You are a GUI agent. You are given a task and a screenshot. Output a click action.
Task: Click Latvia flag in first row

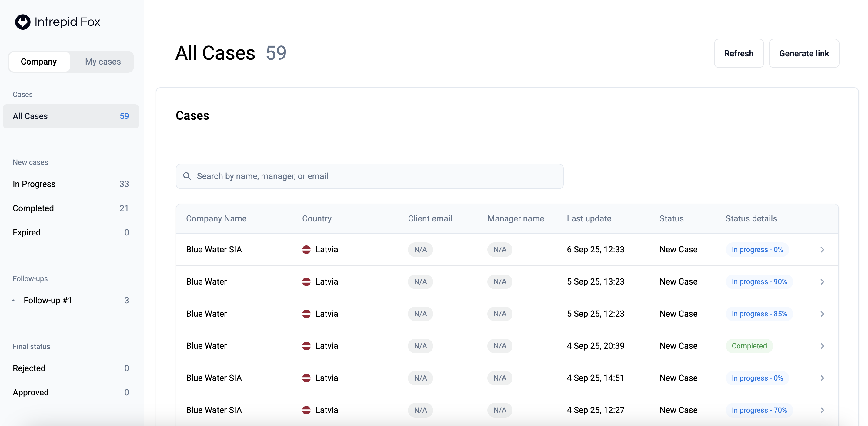(x=306, y=250)
